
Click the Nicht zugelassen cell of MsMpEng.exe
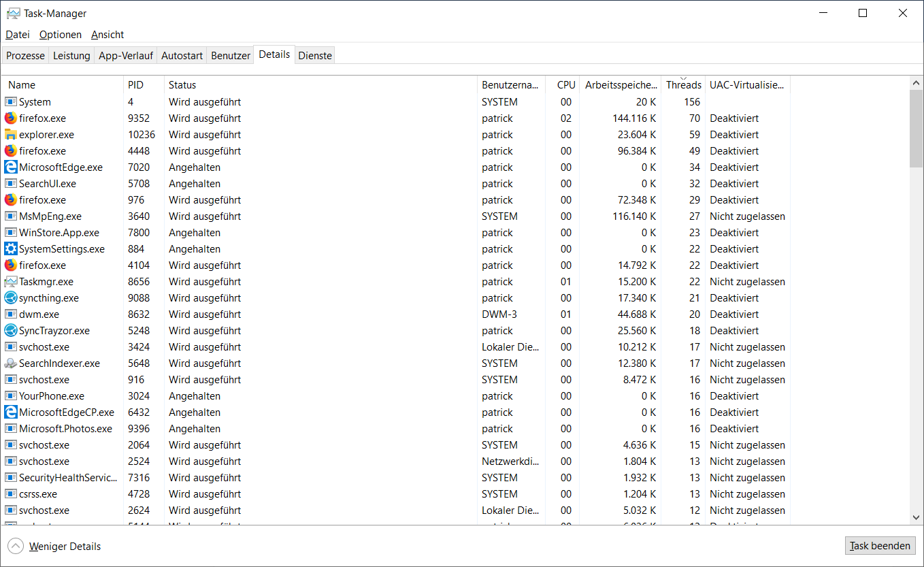[x=747, y=216]
